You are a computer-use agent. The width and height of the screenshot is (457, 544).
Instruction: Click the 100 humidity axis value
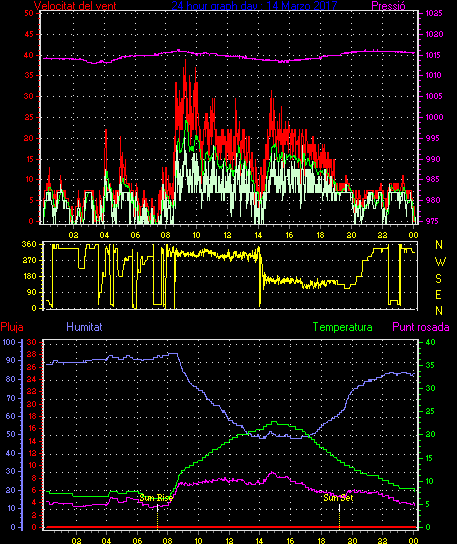coord(9,342)
